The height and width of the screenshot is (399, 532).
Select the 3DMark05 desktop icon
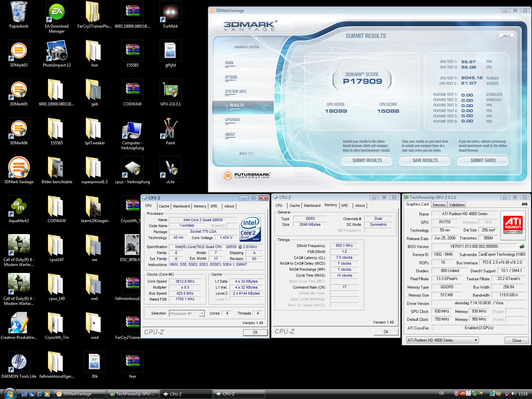click(x=19, y=93)
